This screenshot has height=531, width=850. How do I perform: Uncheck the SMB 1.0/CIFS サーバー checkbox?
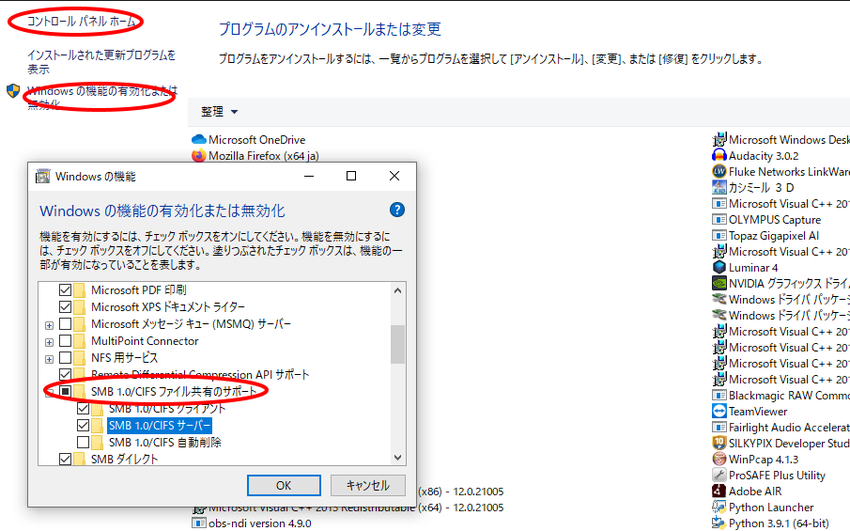(83, 425)
